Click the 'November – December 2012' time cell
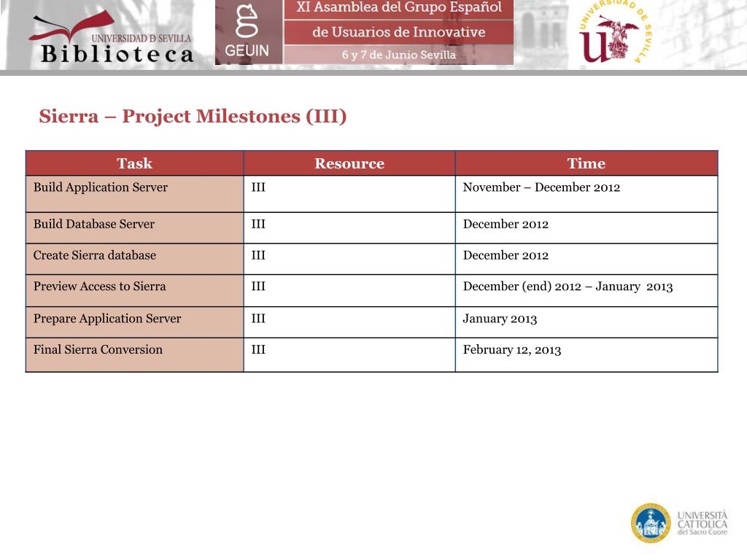The image size is (747, 560). (587, 194)
